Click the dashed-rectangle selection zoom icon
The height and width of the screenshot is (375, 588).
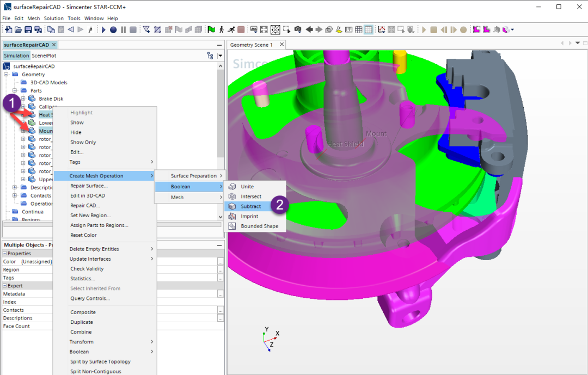[x=287, y=29]
